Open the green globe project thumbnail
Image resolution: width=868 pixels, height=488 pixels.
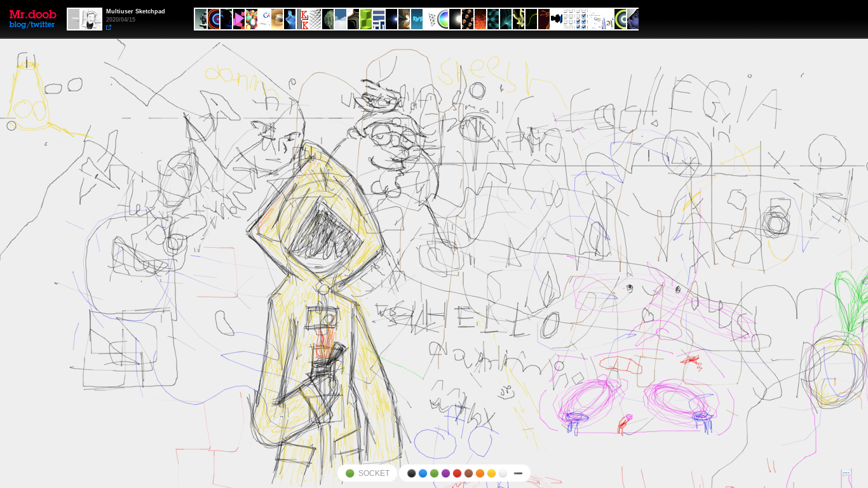tap(328, 19)
